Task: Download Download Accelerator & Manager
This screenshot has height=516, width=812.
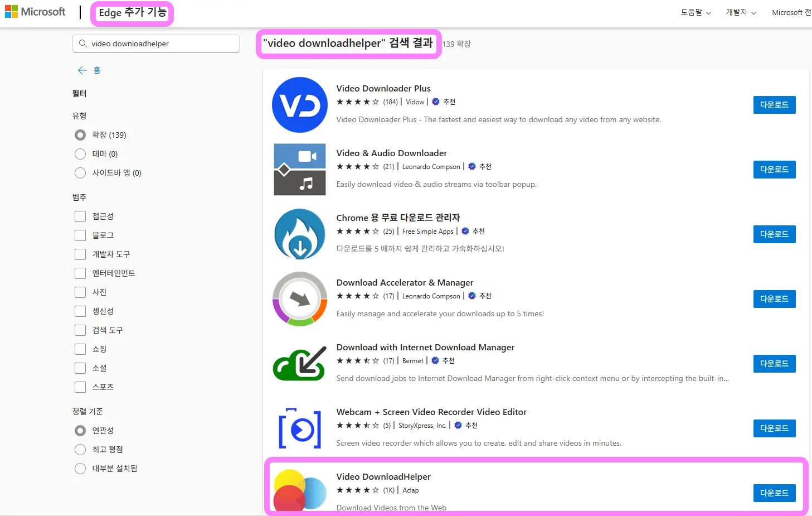Action: tap(774, 299)
